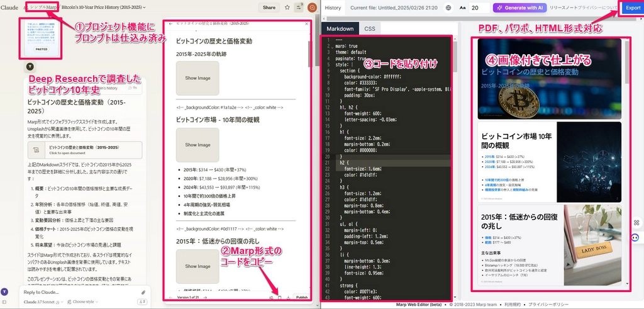The height and width of the screenshot is (309, 644).
Task: Select the 2015年:低迷からの回復の兆し slide preview
Action: [549, 245]
